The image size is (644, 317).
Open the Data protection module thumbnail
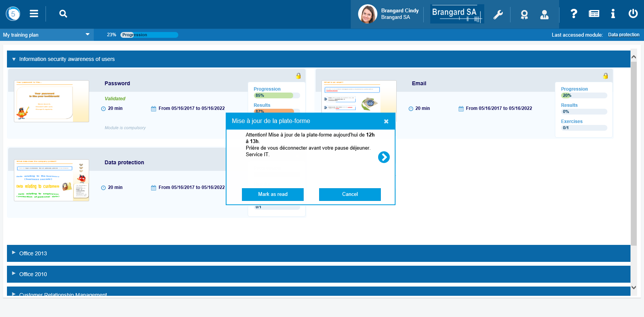click(x=51, y=180)
